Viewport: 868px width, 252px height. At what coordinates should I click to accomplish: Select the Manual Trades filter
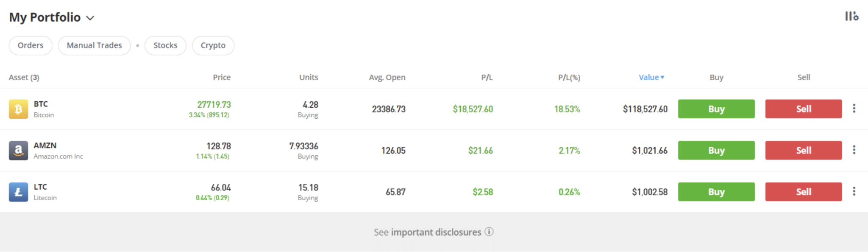coord(94,45)
